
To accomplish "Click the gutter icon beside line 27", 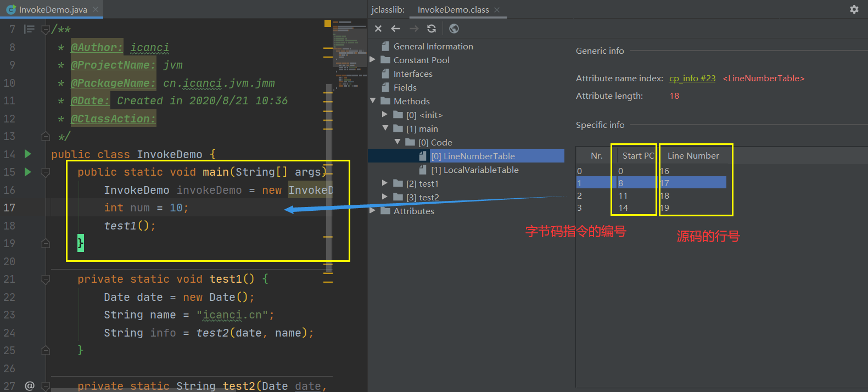I will (x=30, y=386).
